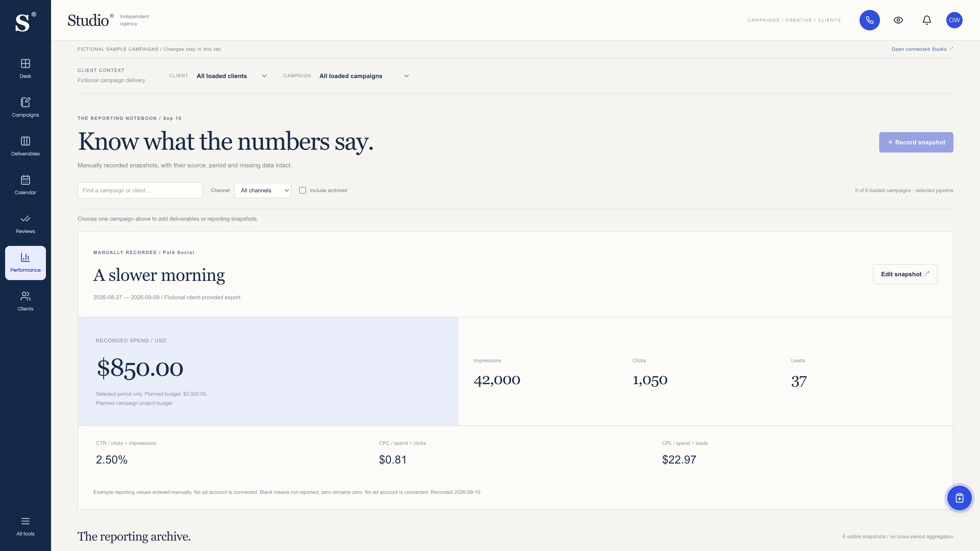Enable the Include archived checkbox
The height and width of the screenshot is (551, 980).
[x=302, y=191]
